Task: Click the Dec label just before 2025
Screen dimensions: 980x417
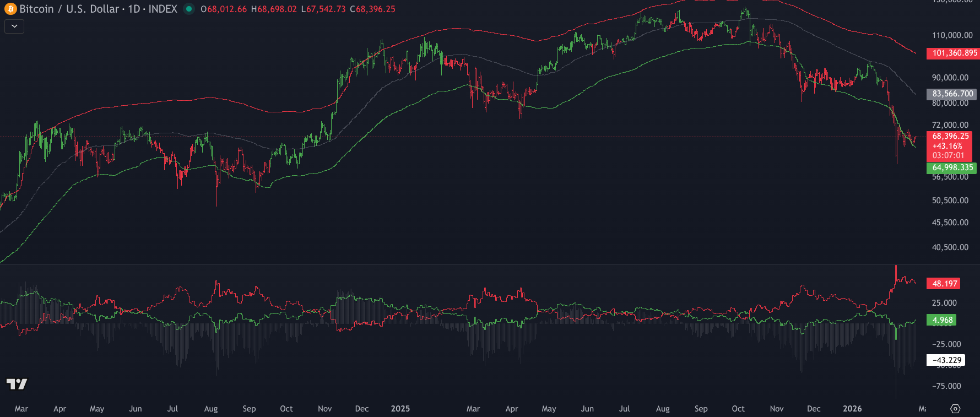Action: pos(362,409)
